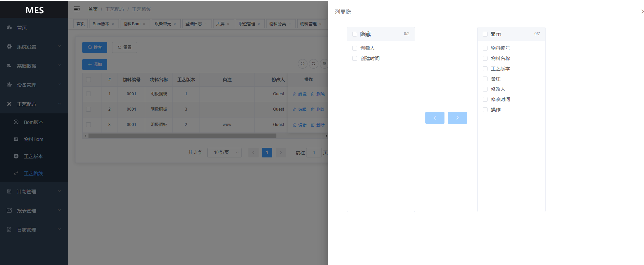Check the 操作 checkbox in 显示 list
The width and height of the screenshot is (644, 265).
tap(485, 110)
